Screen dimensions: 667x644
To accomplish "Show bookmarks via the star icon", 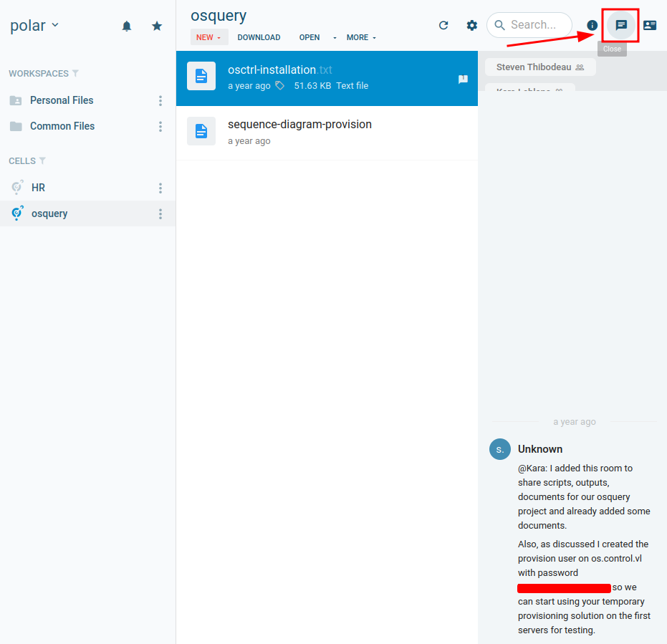I will [157, 27].
